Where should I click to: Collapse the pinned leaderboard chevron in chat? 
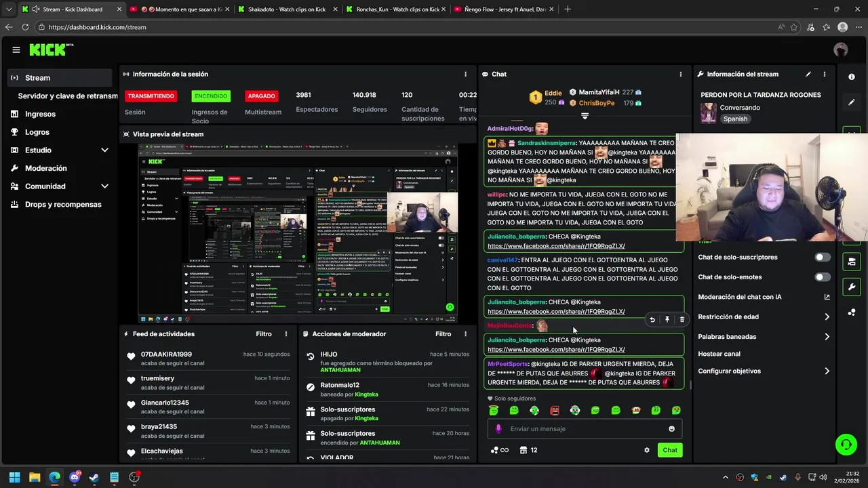[x=585, y=116]
